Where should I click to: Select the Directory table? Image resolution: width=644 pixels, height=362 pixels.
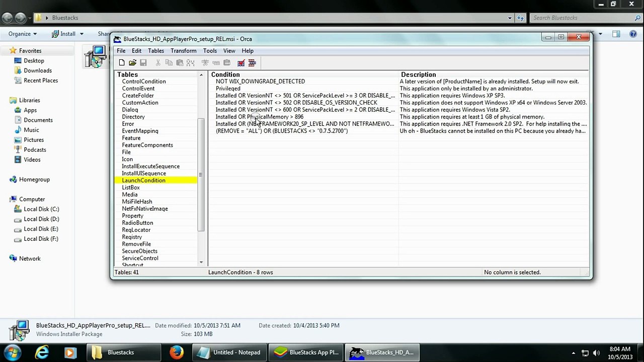tap(133, 117)
